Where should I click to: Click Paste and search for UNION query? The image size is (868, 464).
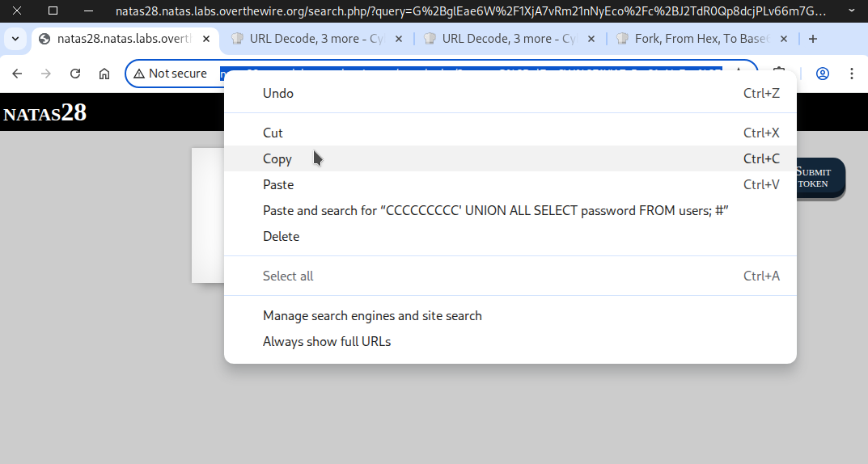(495, 210)
